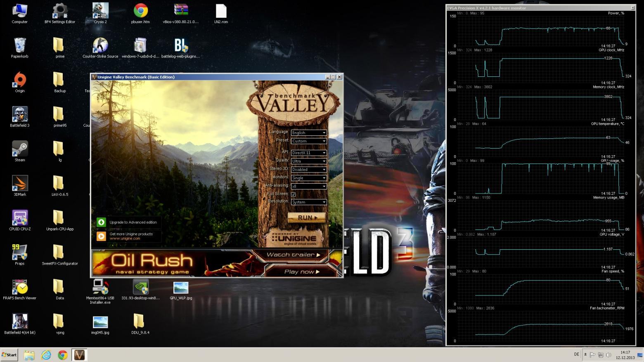The image size is (644, 362).
Task: Close the EVGA Precision X monitor window
Action: (632, 8)
